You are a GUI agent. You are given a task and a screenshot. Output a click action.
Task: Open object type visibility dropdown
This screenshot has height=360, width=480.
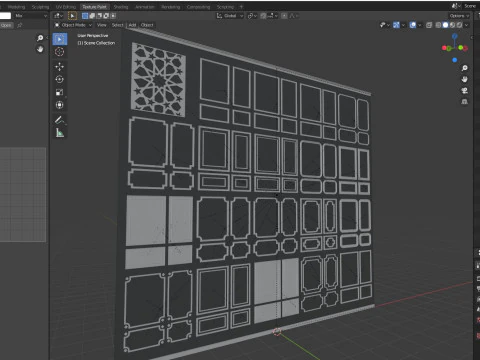[x=384, y=25]
